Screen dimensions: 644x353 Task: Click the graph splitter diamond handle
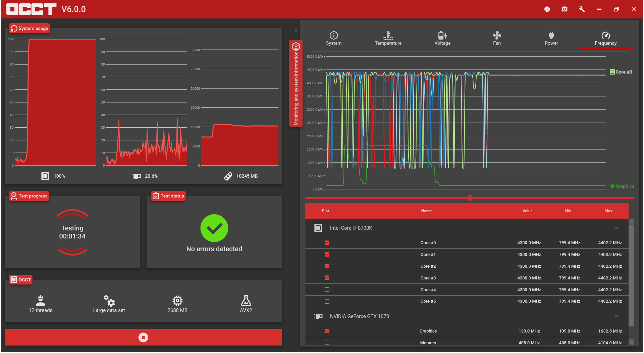tap(470, 198)
